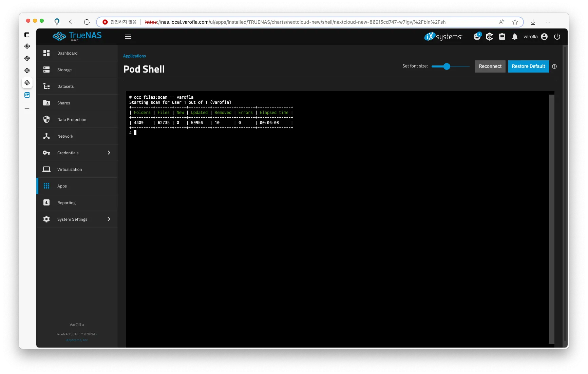Click the Virtualization laptop icon

pos(46,169)
